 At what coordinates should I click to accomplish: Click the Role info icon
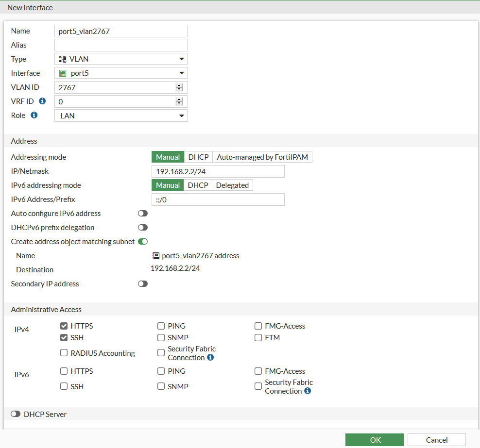(x=33, y=115)
